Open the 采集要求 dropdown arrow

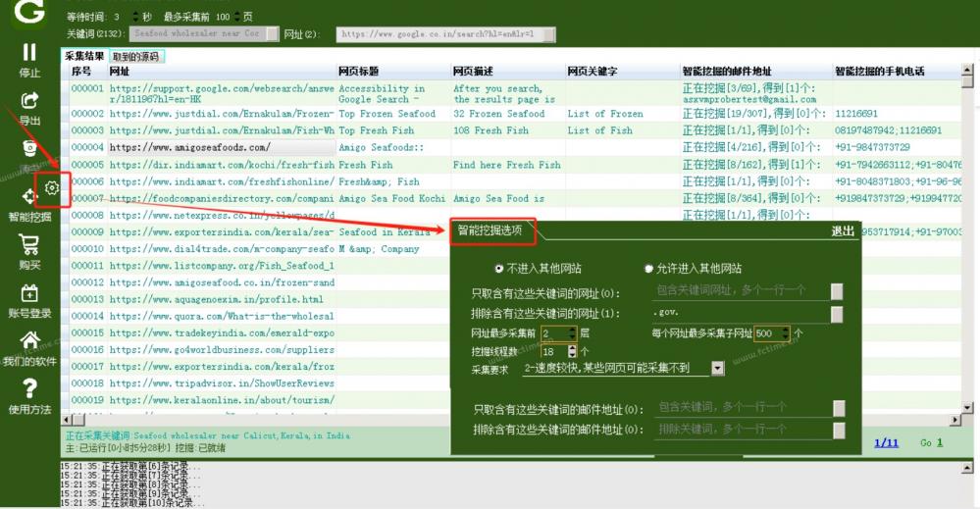point(717,369)
